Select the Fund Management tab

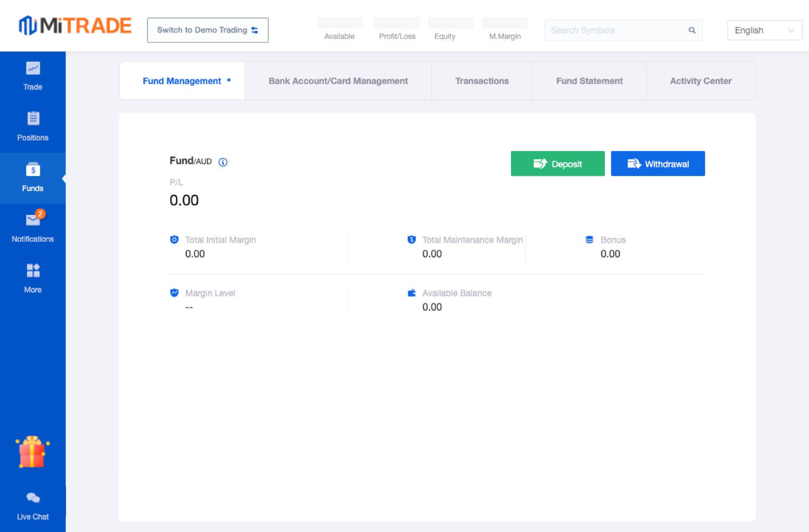(182, 81)
